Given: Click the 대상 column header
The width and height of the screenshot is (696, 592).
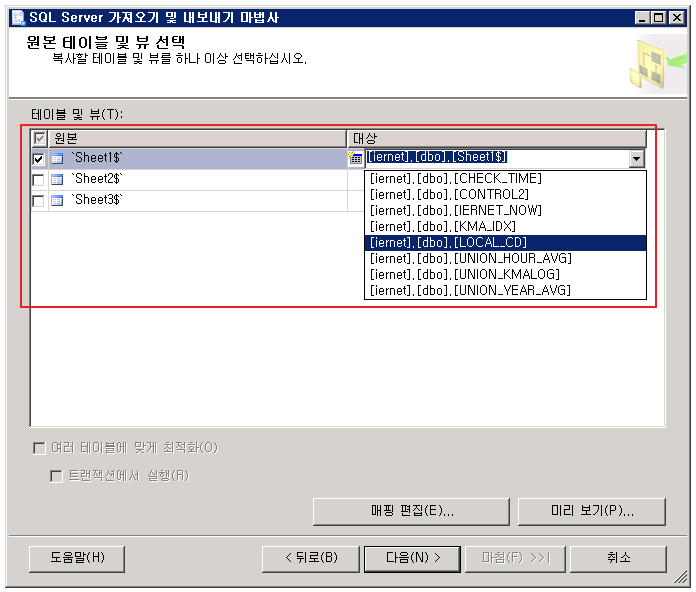Looking at the screenshot, I should (x=496, y=138).
